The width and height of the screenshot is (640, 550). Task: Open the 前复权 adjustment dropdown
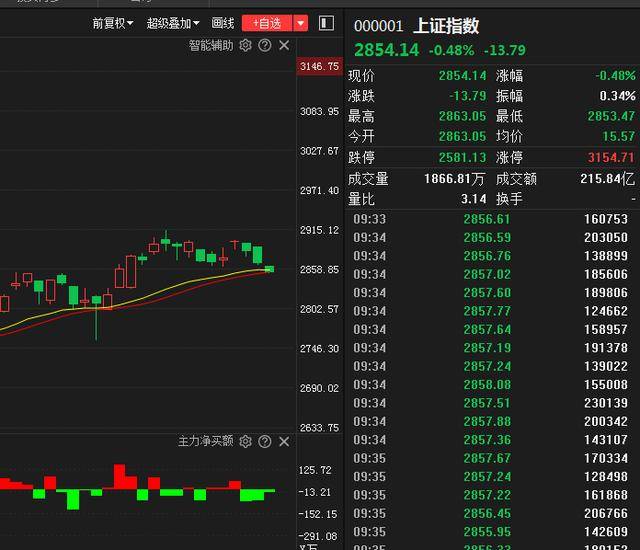pyautogui.click(x=113, y=23)
